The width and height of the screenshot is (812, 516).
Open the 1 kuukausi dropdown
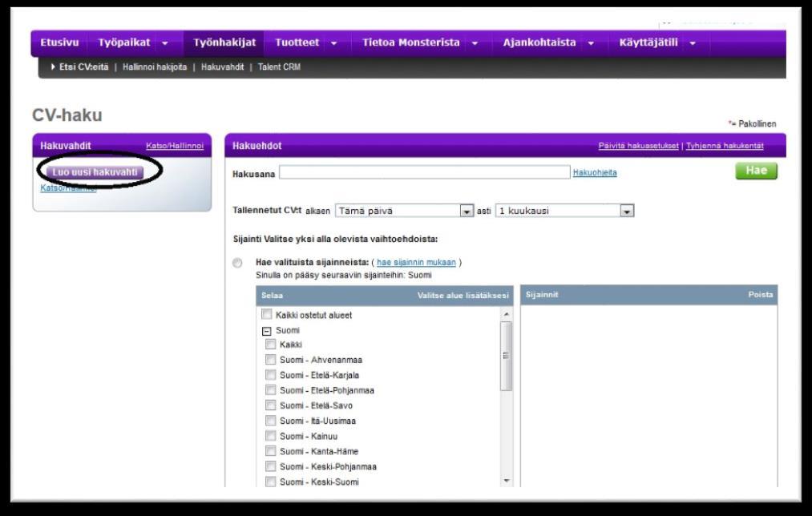pyautogui.click(x=564, y=211)
